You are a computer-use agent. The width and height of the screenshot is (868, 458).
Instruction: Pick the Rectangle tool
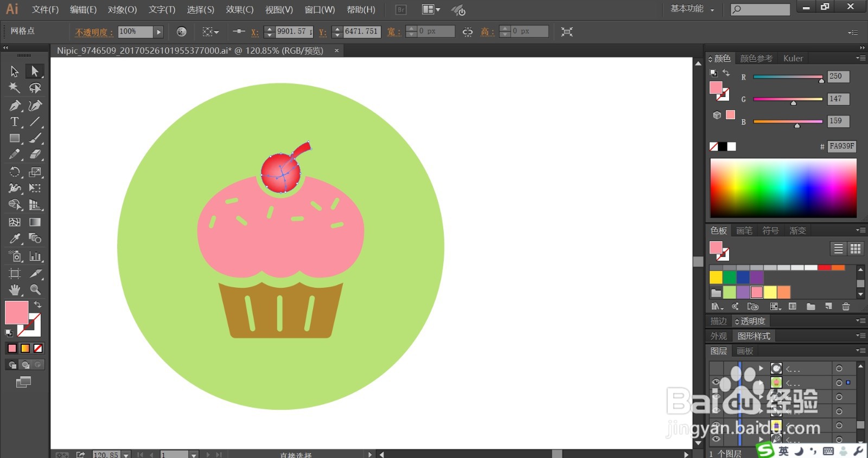coord(15,139)
